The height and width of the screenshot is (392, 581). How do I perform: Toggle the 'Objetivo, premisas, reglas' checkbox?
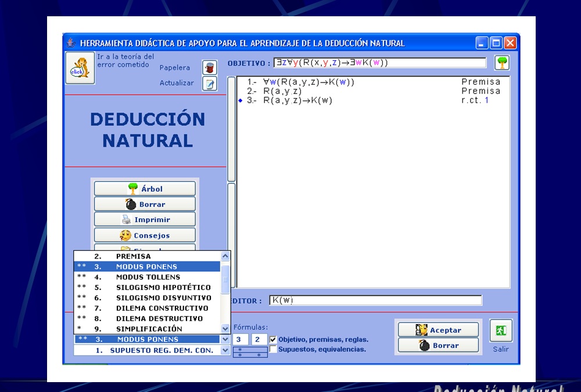click(273, 339)
